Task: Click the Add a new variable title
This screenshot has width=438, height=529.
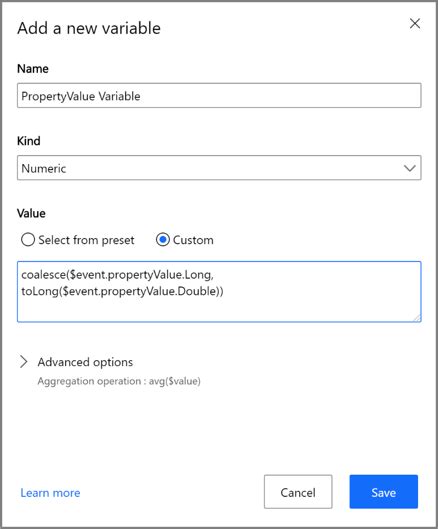Action: click(x=89, y=28)
